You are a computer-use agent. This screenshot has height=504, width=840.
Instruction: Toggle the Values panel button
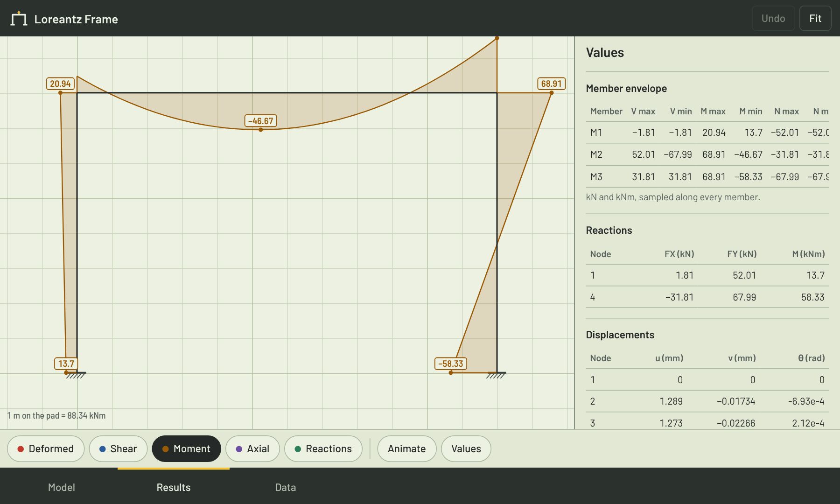tap(466, 449)
